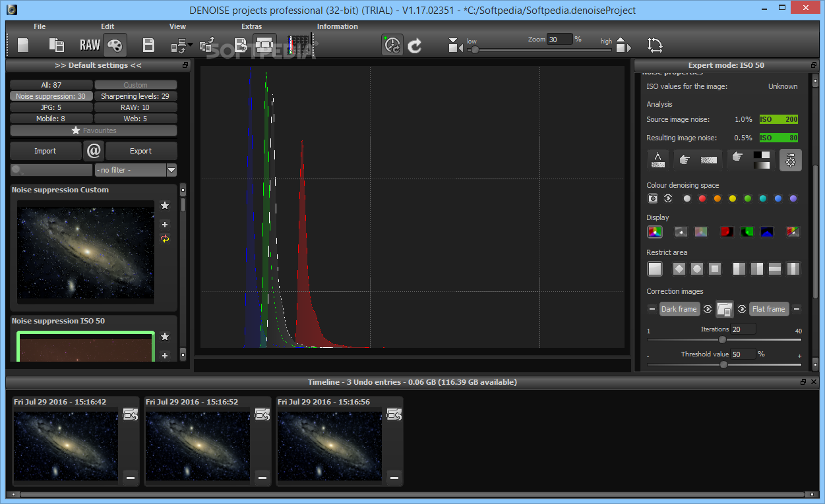Image resolution: width=825 pixels, height=504 pixels.
Task: Remove timeline entry 15:16:56 with minus
Action: coord(394,477)
